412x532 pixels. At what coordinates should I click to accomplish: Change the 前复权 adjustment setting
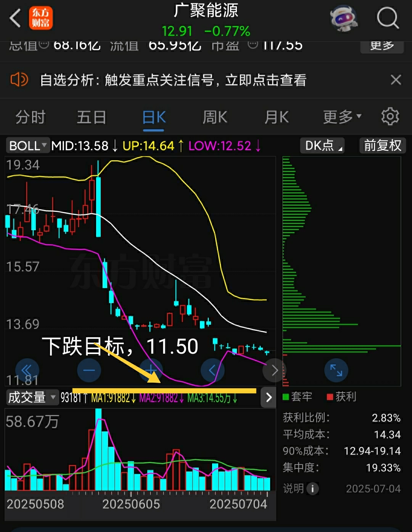(x=383, y=146)
